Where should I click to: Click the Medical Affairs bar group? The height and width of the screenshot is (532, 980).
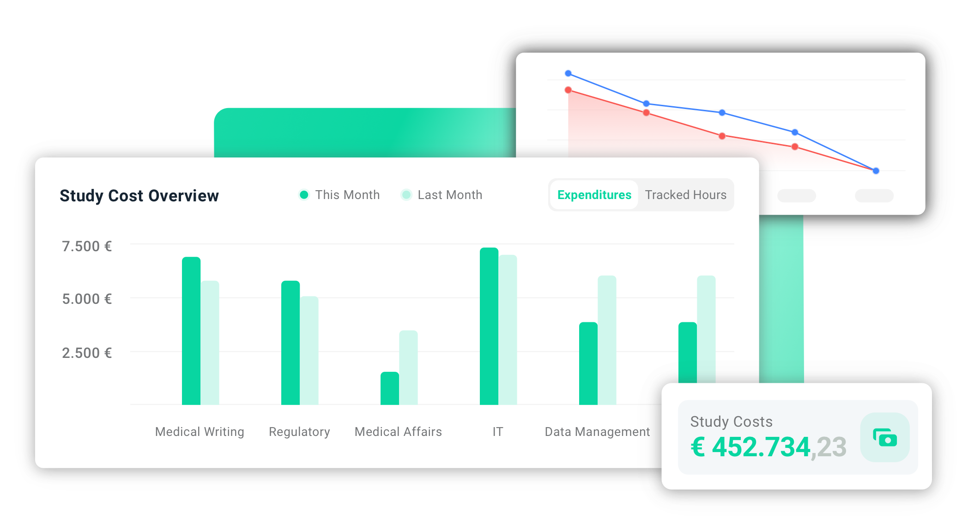click(x=398, y=374)
